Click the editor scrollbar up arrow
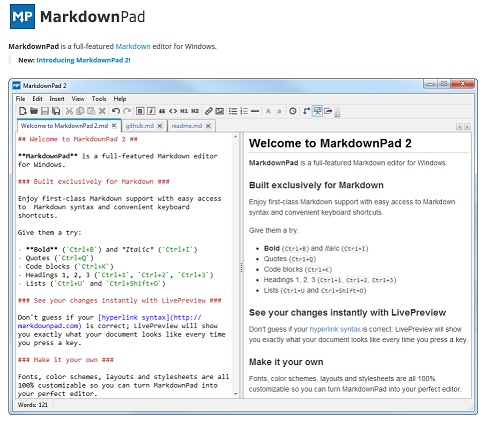Screen dimensions: 485x424 (236, 137)
